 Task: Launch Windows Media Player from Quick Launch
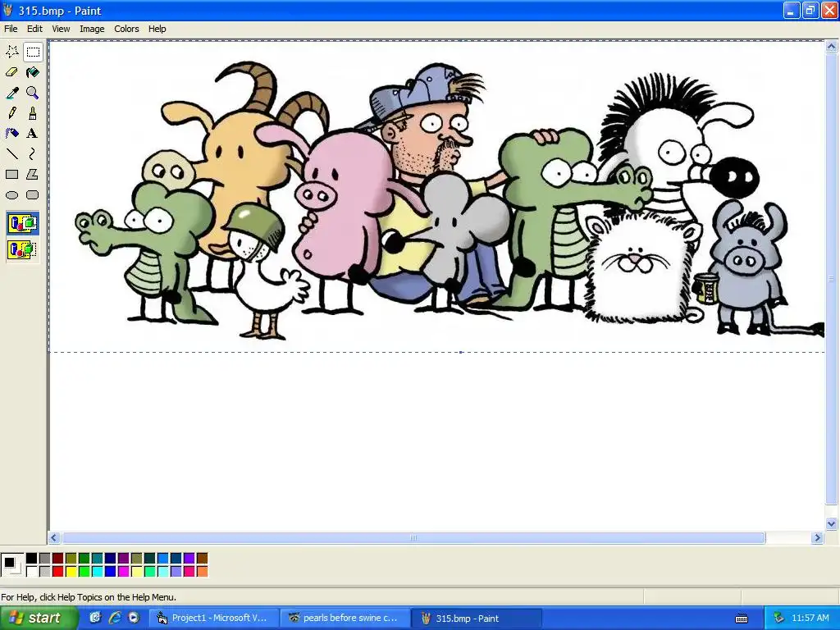click(134, 619)
